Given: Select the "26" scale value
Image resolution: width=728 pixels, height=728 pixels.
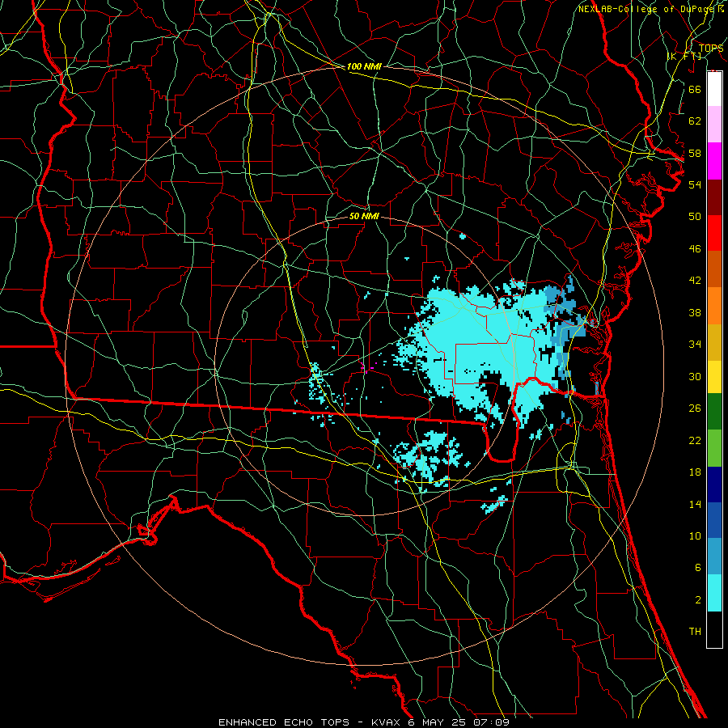Looking at the screenshot, I should (x=695, y=408).
